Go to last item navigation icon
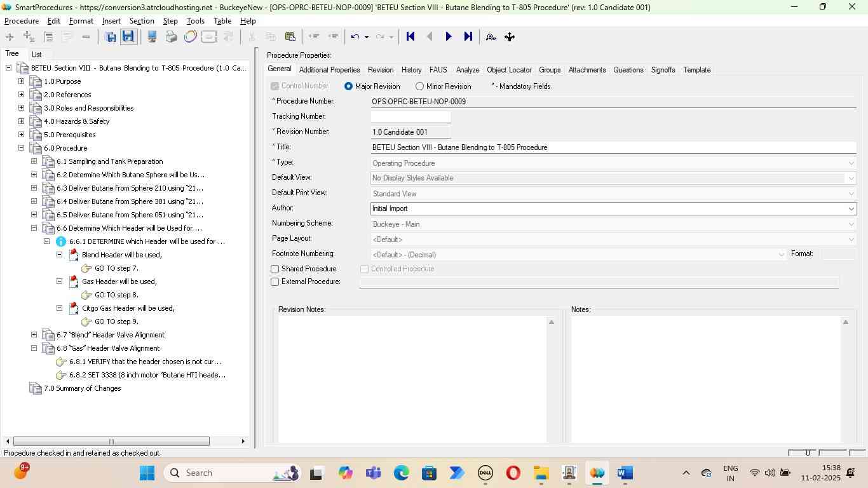The image size is (868, 488). [468, 37]
